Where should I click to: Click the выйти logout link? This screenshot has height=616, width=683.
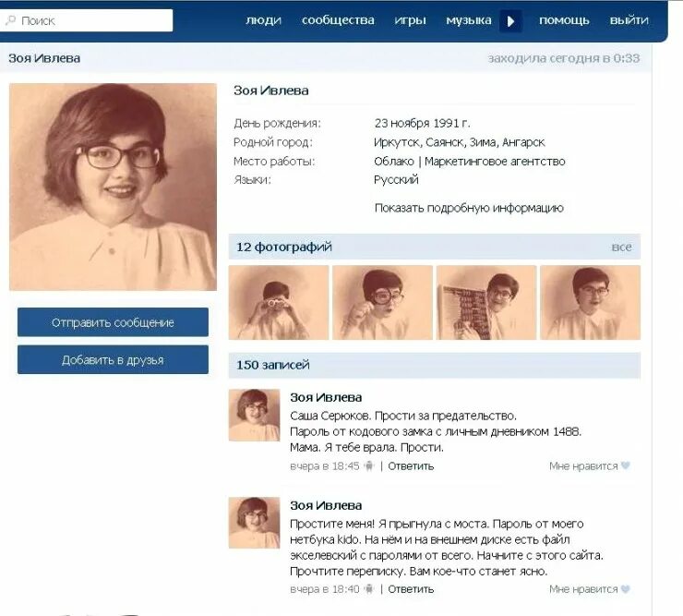coord(629,20)
